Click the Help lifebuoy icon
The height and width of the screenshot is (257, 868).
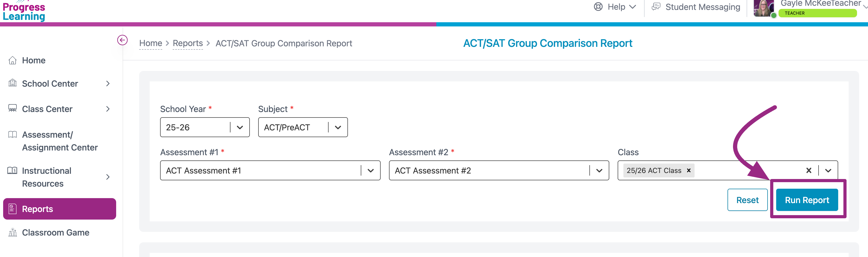coord(598,7)
